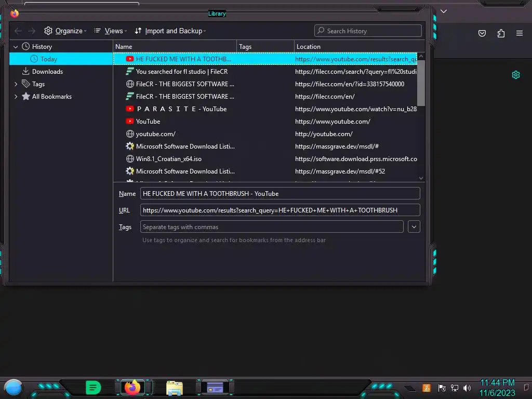Click the YouTube icon on PARASITE row
Viewport: 532px width, 399px height.
[x=129, y=109]
